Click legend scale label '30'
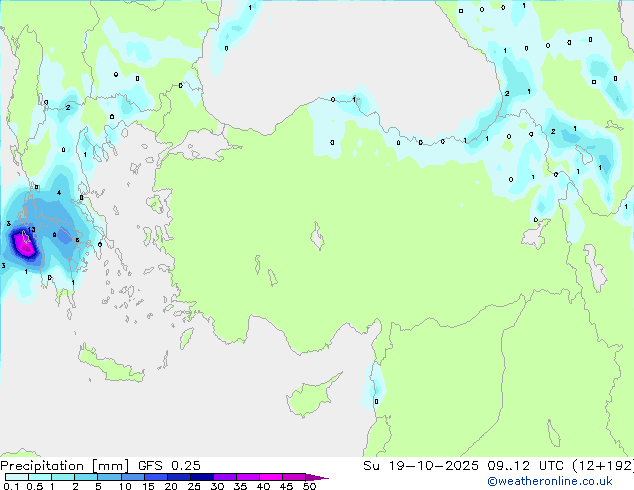 tap(217, 486)
